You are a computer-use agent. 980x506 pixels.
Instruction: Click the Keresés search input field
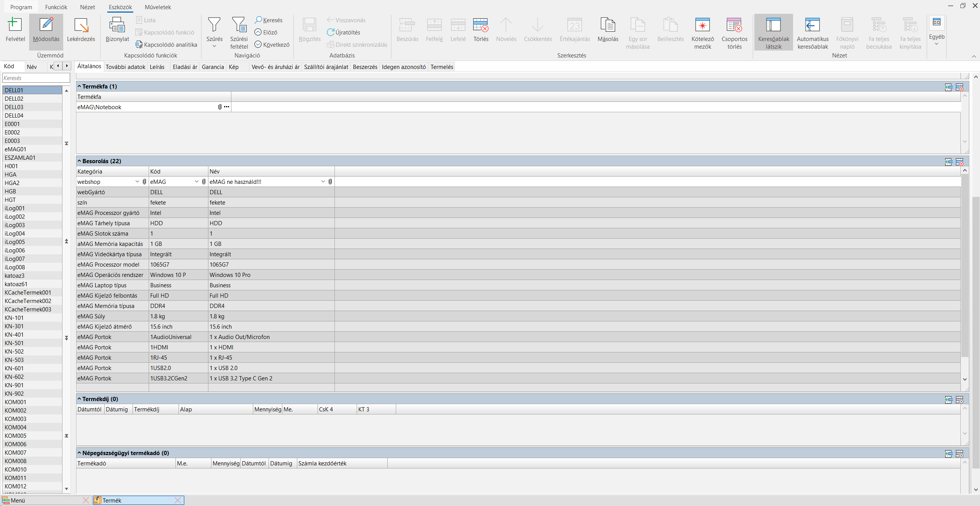point(36,78)
